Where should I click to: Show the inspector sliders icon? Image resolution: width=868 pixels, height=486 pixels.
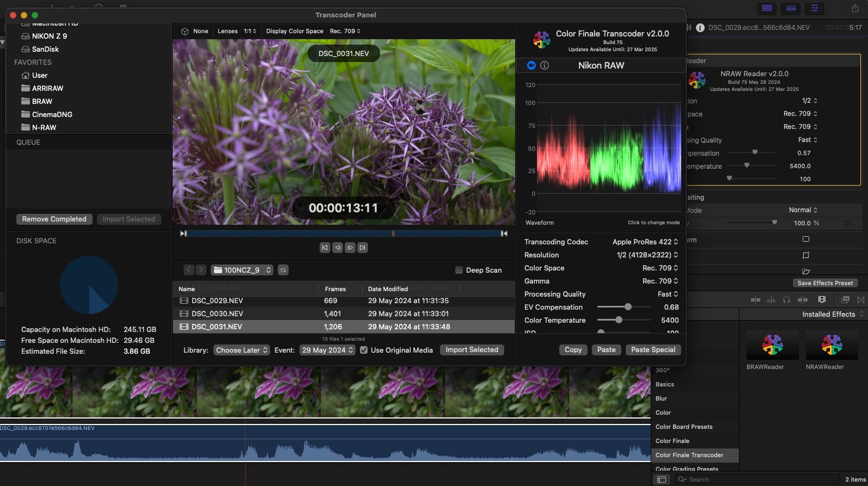click(815, 8)
